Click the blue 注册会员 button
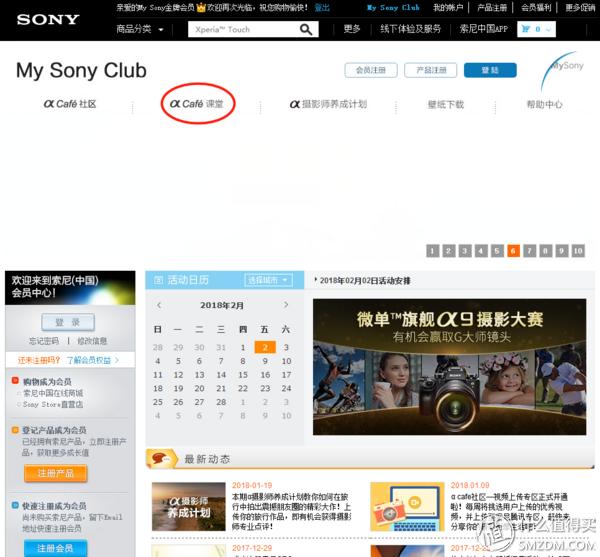Screen dimensions: 600x557 55,548
